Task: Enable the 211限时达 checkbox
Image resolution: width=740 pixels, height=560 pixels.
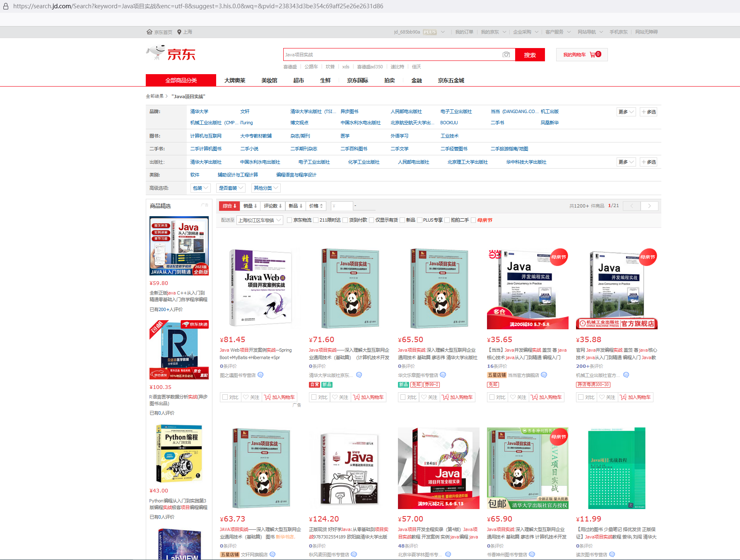Action: (316, 220)
